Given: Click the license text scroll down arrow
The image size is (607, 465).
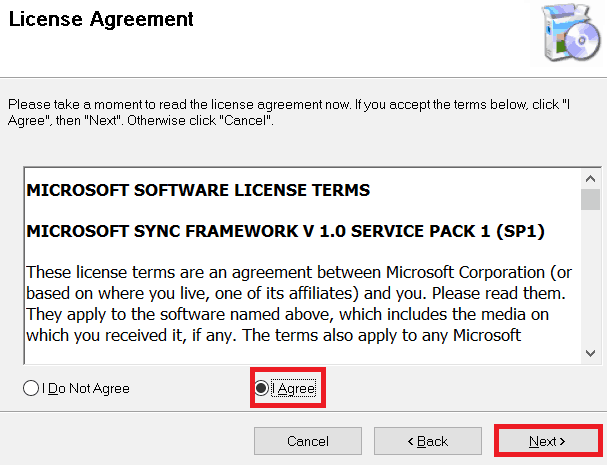Looking at the screenshot, I should pyautogui.click(x=590, y=353).
